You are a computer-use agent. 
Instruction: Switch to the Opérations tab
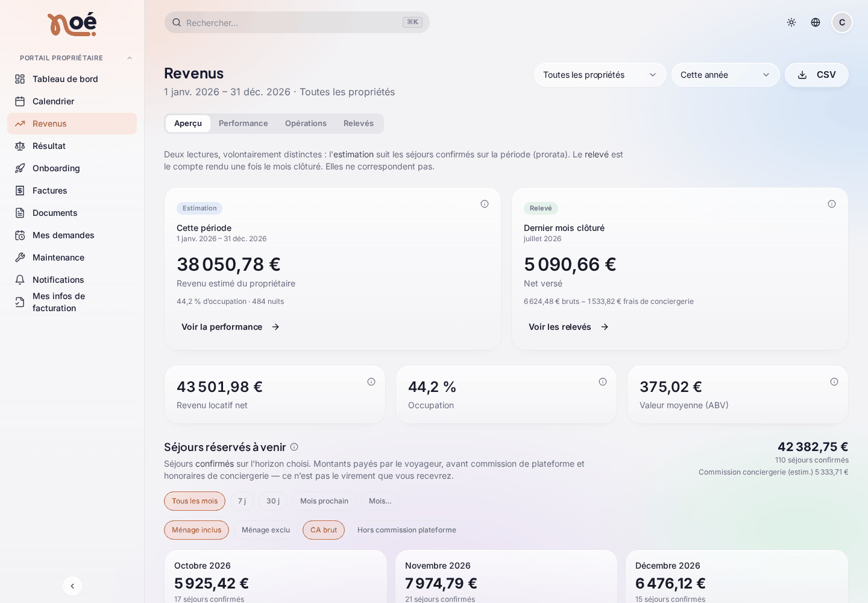tap(306, 124)
